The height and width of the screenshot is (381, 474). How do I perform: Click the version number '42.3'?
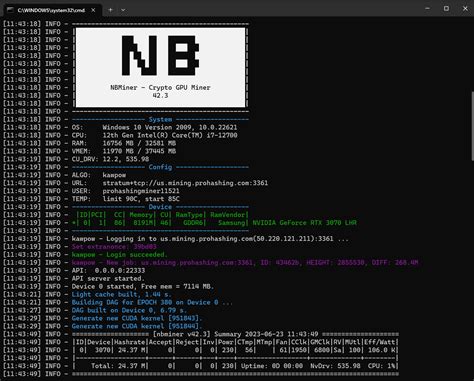(160, 95)
